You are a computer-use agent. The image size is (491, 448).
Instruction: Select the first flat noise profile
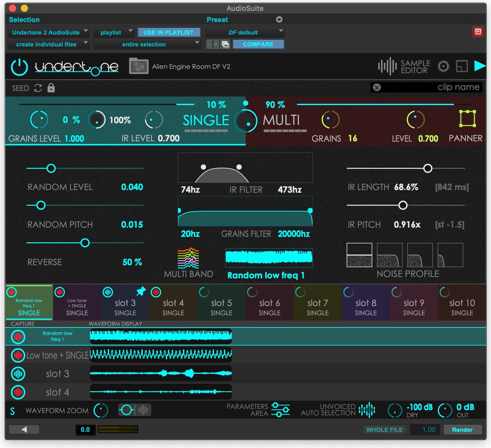click(x=359, y=255)
